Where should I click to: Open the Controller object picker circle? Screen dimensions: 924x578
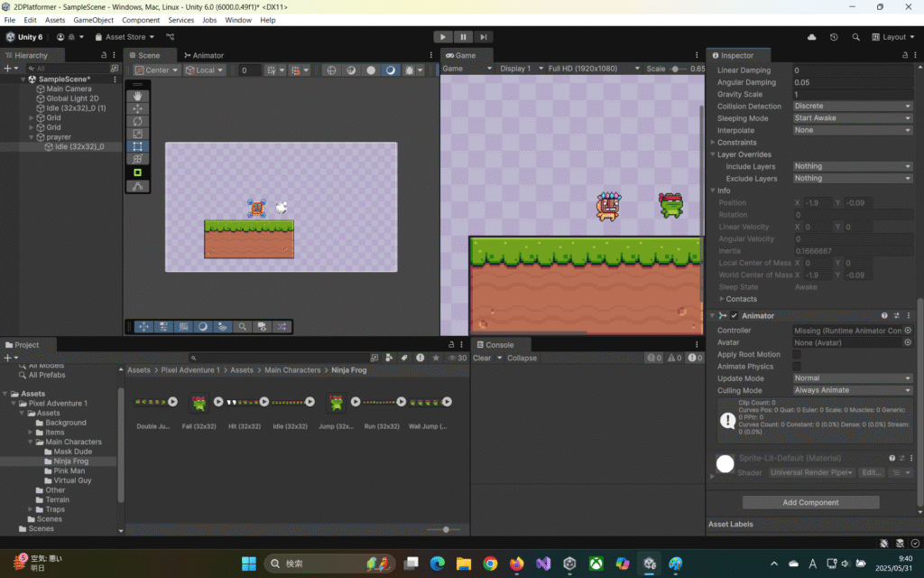pyautogui.click(x=908, y=331)
